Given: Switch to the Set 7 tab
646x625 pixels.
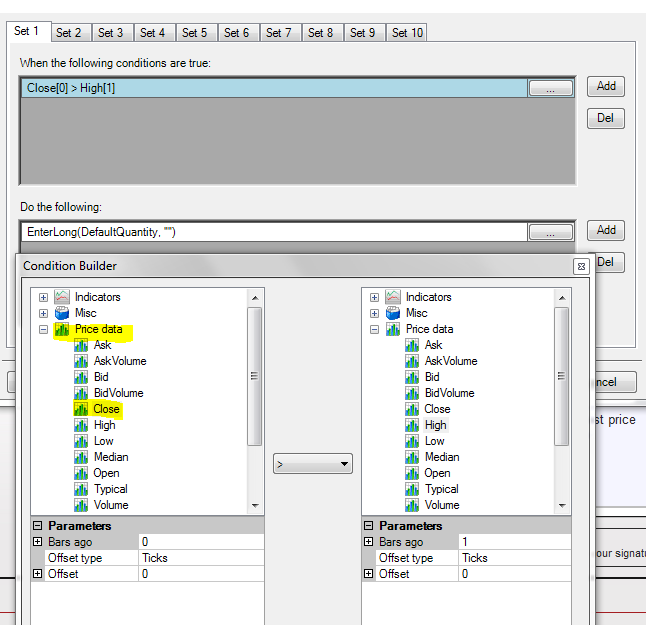Looking at the screenshot, I should (279, 33).
